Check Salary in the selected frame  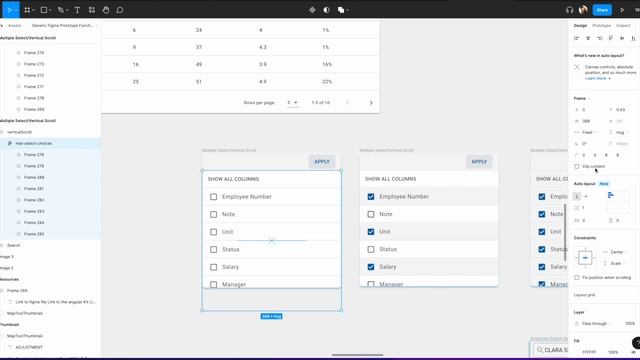click(x=213, y=267)
